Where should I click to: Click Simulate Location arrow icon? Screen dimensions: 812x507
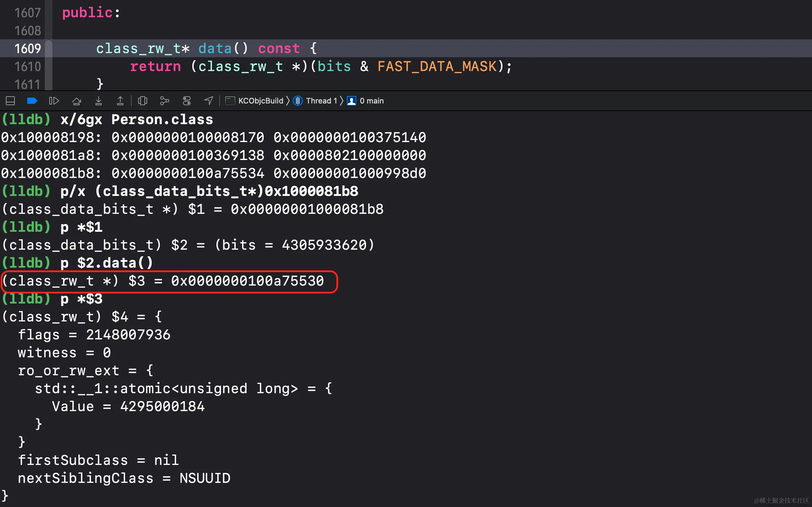coord(209,101)
